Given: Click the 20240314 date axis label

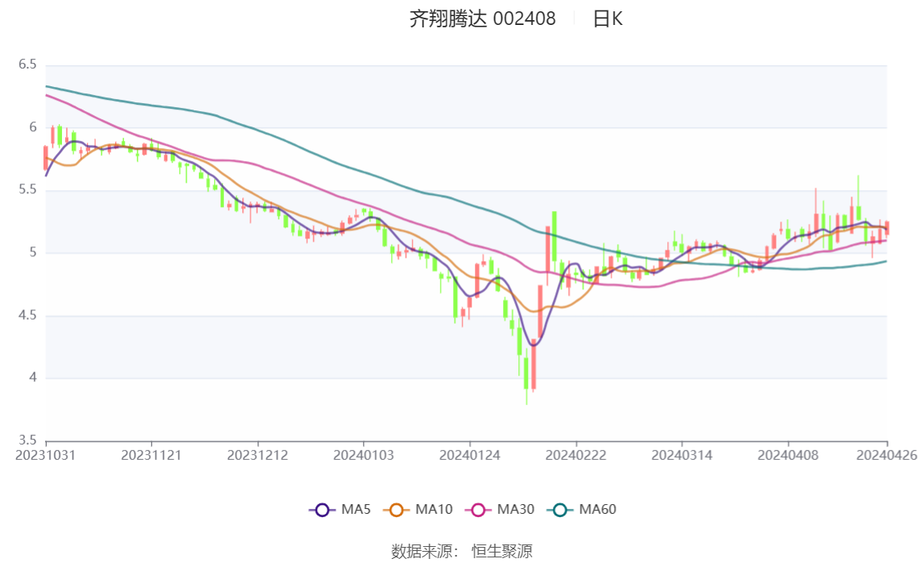Looking at the screenshot, I should tap(682, 455).
